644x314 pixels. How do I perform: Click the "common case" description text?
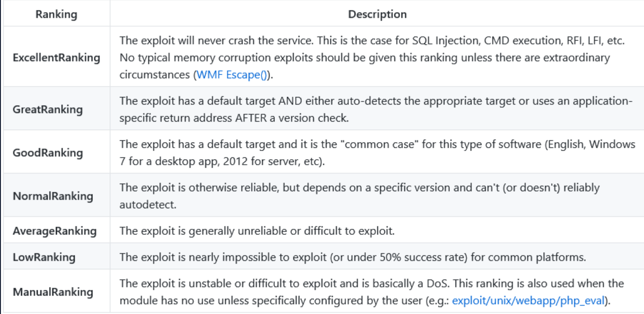tap(377, 153)
